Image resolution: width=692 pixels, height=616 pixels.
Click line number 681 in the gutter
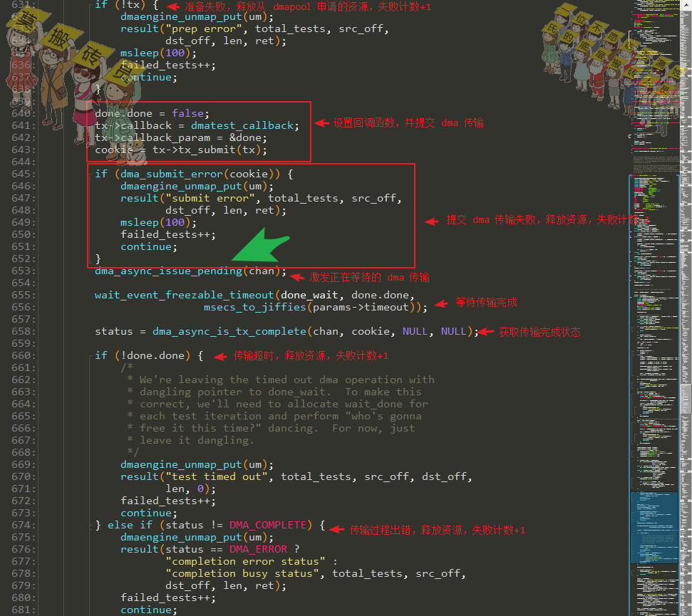click(24, 610)
